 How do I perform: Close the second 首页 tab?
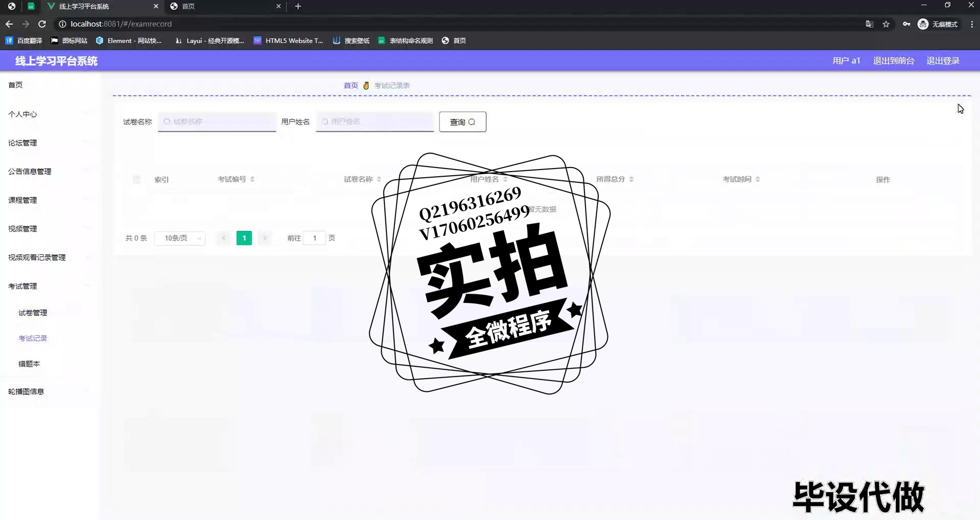[x=278, y=6]
